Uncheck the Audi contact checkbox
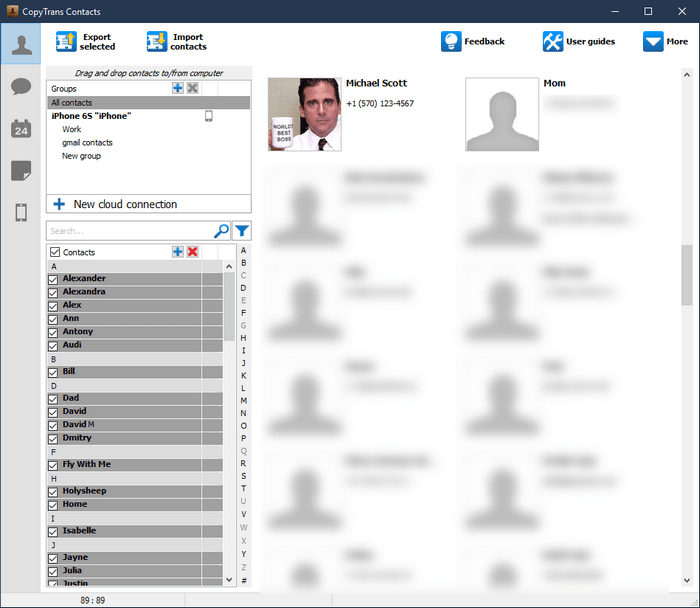Viewport: 700px width, 608px height. point(53,346)
